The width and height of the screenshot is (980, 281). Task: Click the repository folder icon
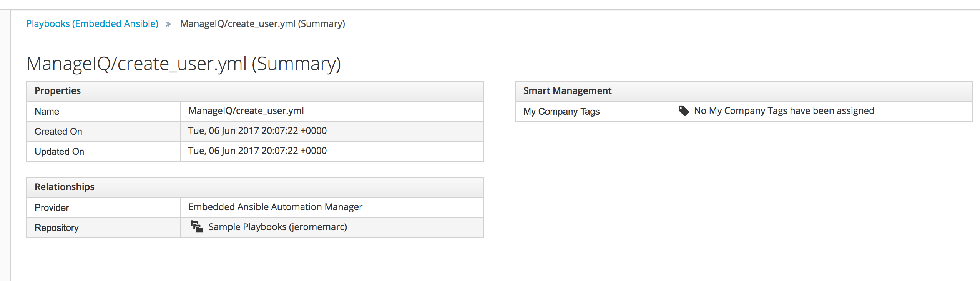(x=197, y=227)
